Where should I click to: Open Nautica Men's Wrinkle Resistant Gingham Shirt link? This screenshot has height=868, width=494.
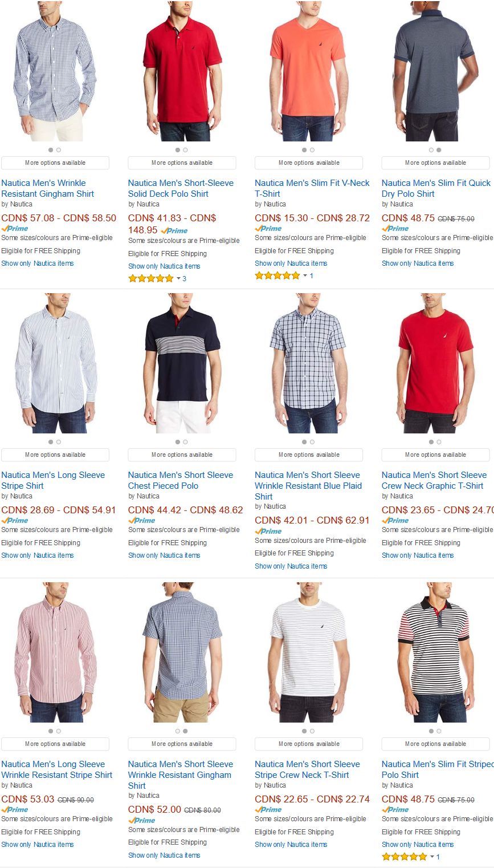point(48,188)
